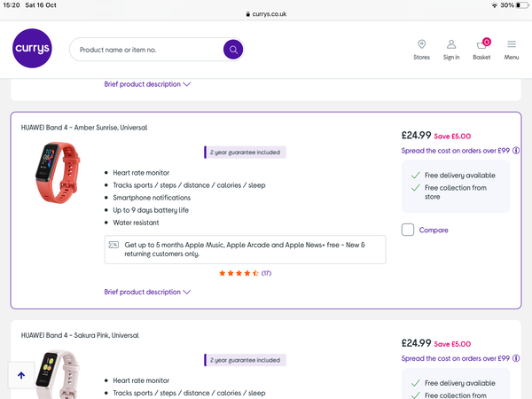The image size is (532, 399).
Task: Open the Amber Sunrise band product image
Action: [x=58, y=172]
